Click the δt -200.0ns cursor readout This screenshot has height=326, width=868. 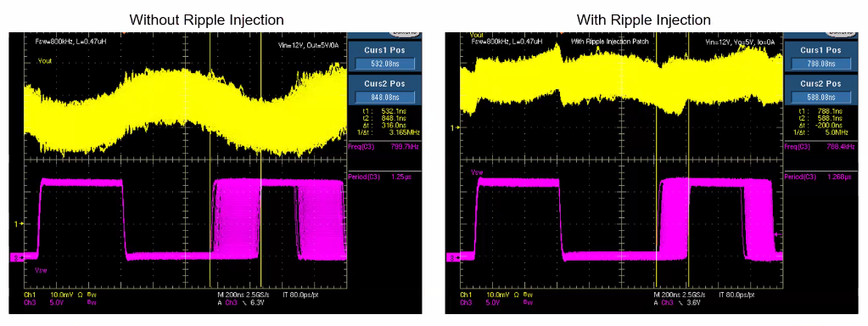click(821, 125)
